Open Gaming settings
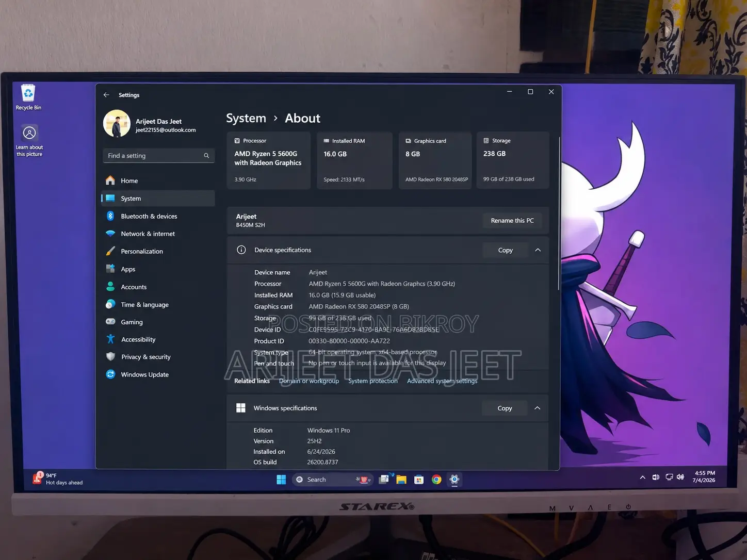 pos(158,322)
